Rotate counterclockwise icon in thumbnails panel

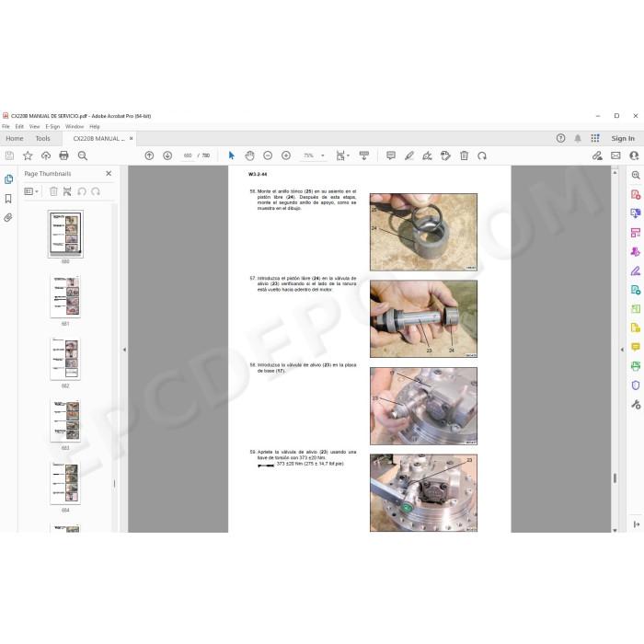(x=82, y=191)
